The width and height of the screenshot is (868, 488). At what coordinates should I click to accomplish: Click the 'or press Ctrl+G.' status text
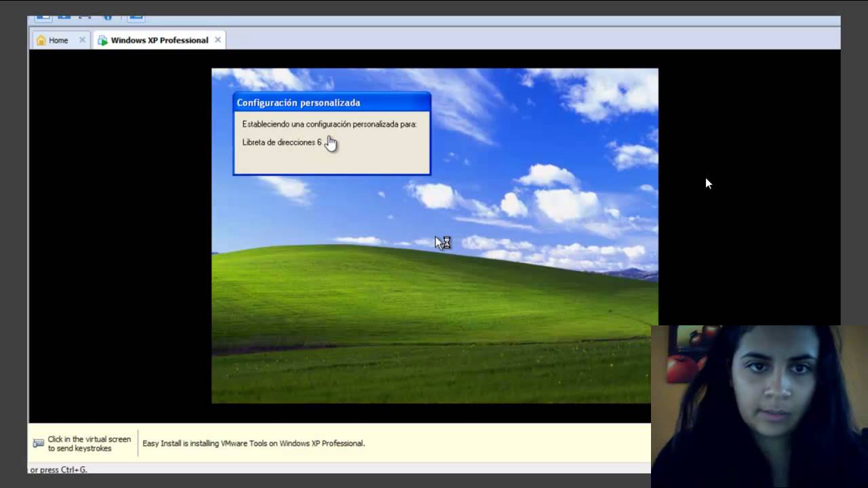tap(59, 469)
